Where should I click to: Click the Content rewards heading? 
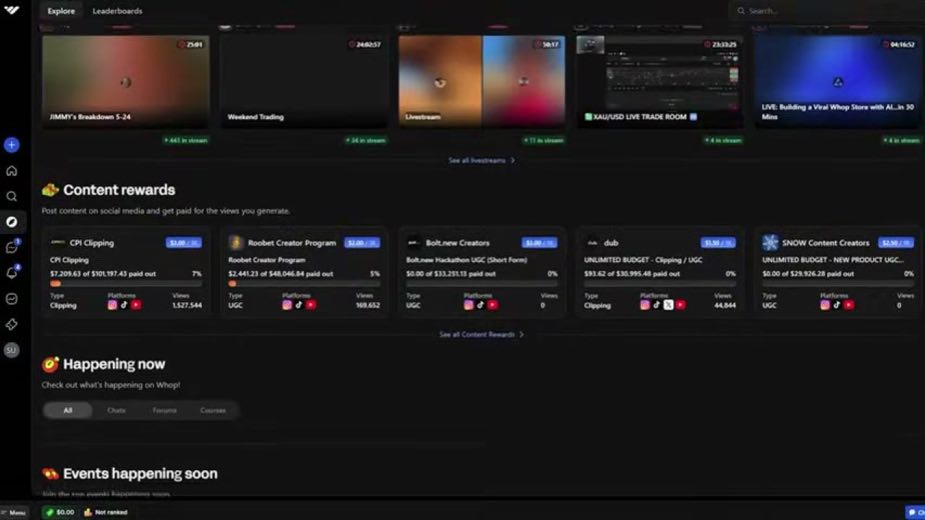click(119, 190)
